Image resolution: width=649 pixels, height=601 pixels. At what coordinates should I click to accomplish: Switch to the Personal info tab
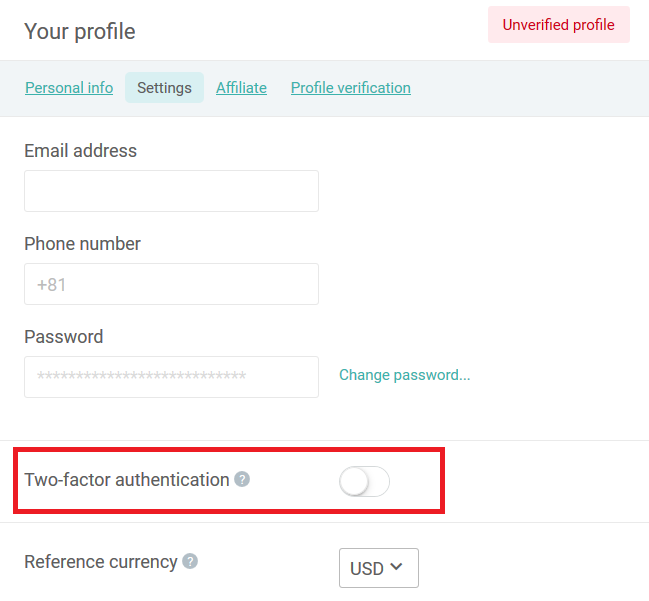point(69,88)
